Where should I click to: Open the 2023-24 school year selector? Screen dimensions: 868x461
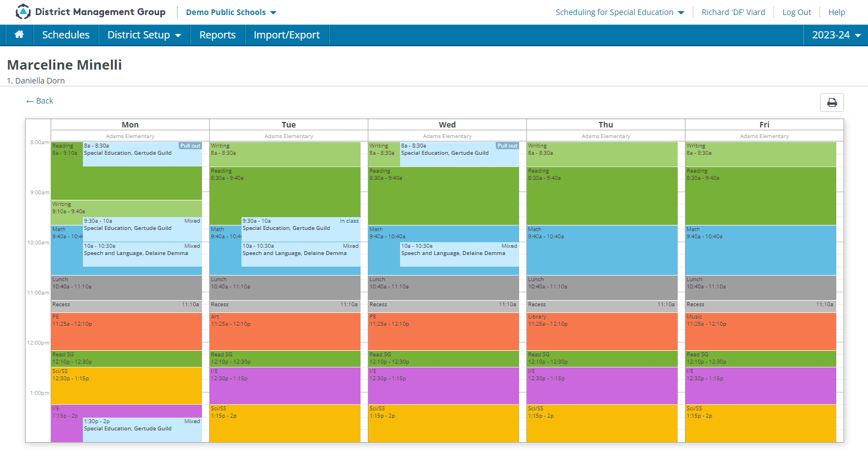(836, 35)
